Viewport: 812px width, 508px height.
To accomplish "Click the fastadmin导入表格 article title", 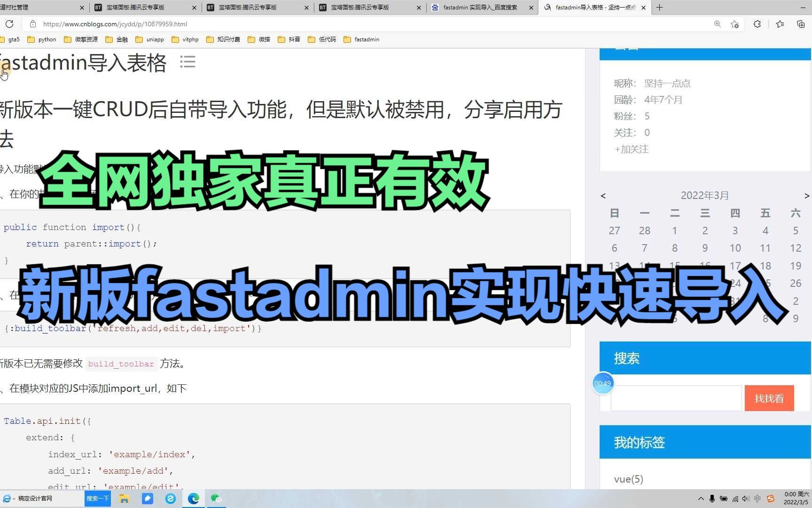I will (83, 63).
